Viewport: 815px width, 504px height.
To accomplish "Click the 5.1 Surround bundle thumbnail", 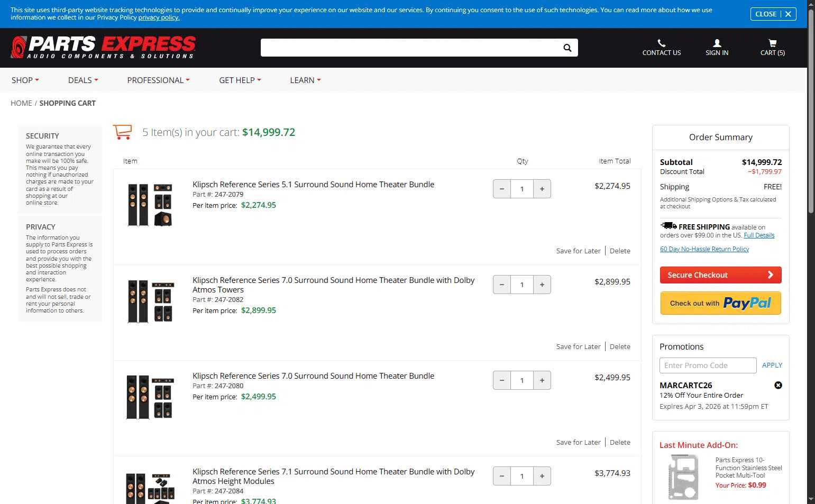I will 150,205.
